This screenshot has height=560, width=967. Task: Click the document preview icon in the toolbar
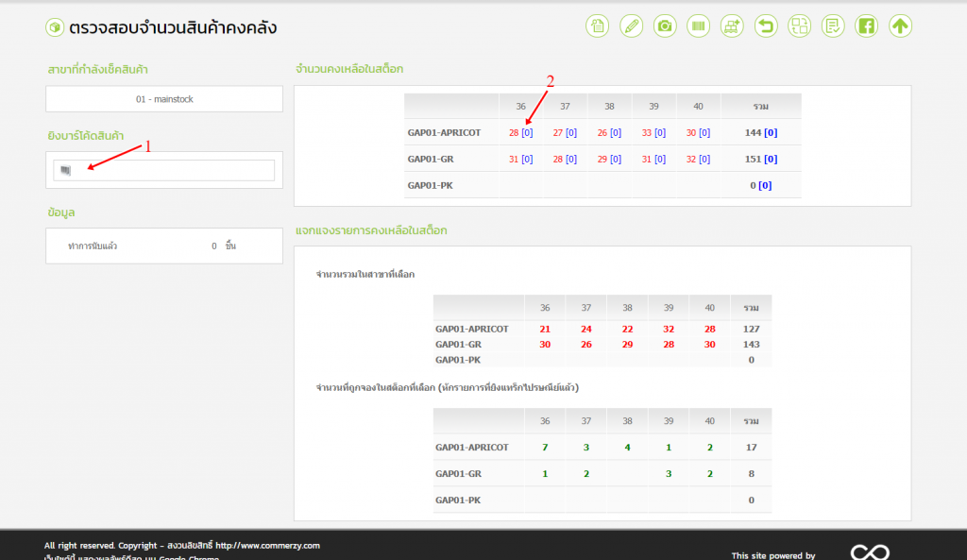[x=597, y=25]
